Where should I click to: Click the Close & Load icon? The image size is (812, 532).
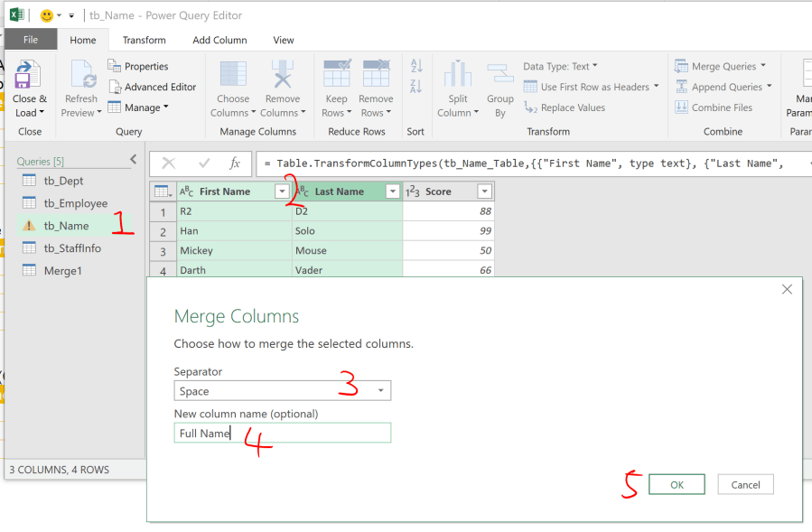point(29,76)
